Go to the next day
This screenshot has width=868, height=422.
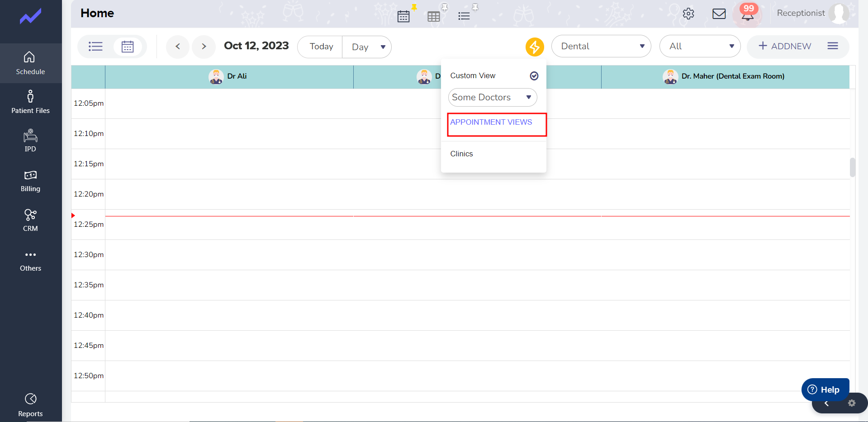(x=204, y=47)
